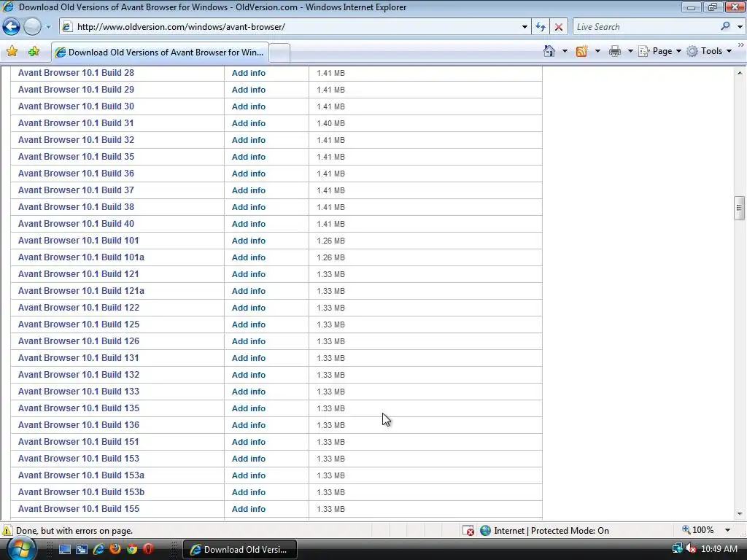Open the Avant Browser 10.1 Build 40 link
The width and height of the screenshot is (747, 560).
coord(76,224)
